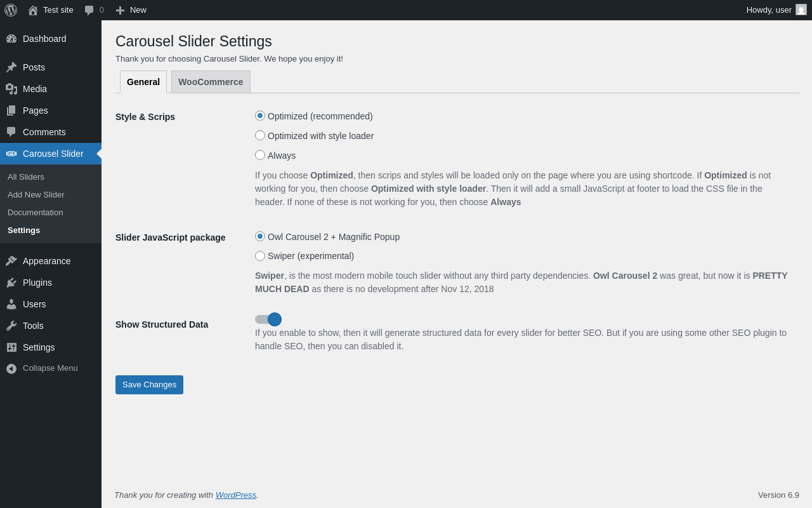812x508 pixels.
Task: Open the user avatar in admin bar
Action: click(x=801, y=10)
